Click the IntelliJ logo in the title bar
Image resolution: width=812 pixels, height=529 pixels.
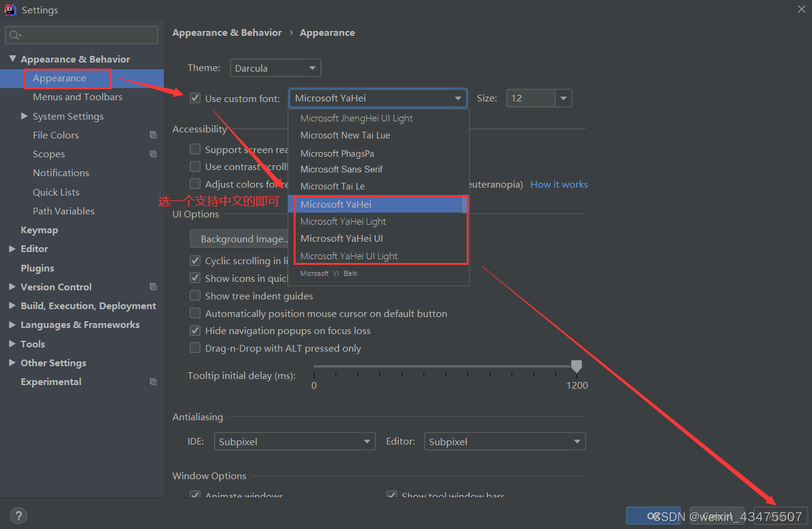pyautogui.click(x=10, y=10)
